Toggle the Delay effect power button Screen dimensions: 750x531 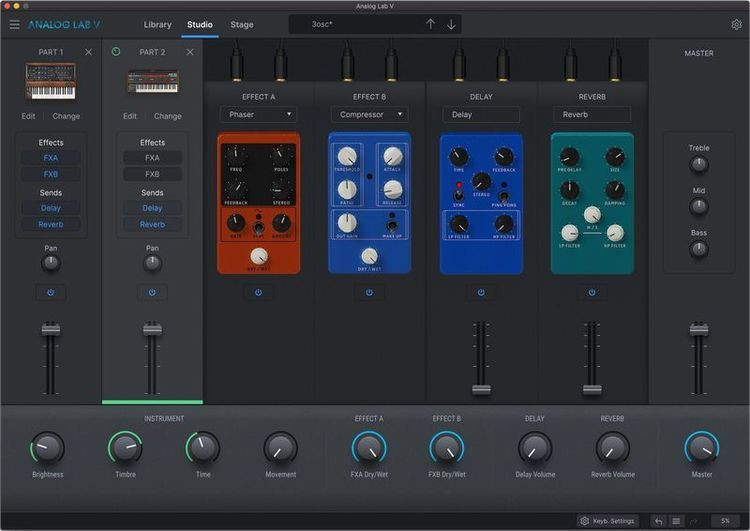pos(481,293)
